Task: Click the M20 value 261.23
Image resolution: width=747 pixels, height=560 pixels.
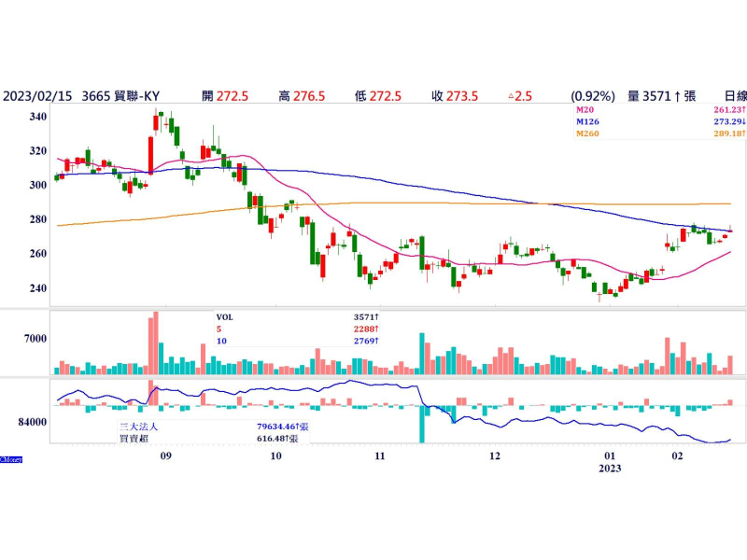Action: (x=729, y=110)
